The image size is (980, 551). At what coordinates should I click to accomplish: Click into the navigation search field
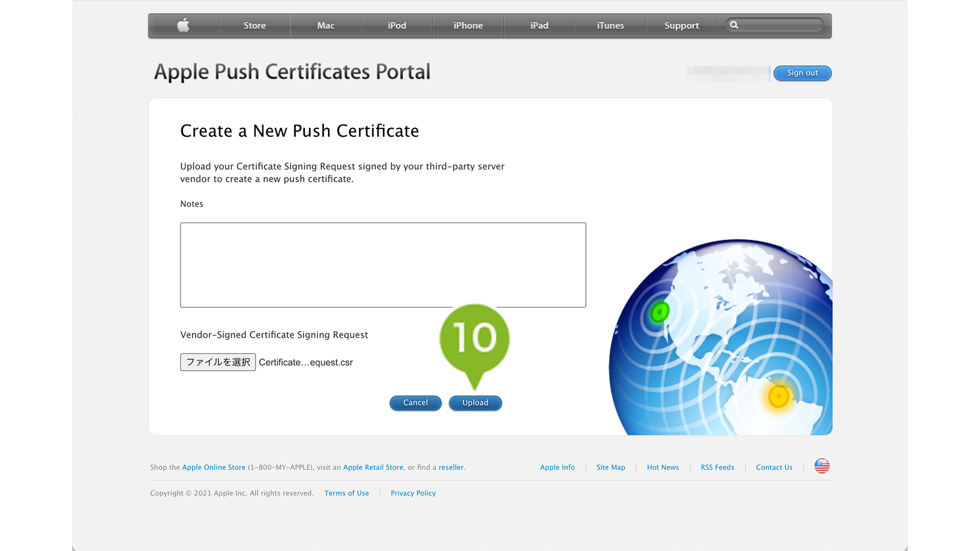(x=774, y=25)
